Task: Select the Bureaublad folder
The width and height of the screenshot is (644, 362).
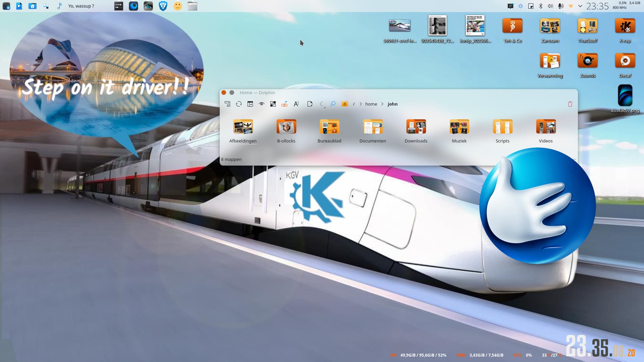Action: [x=329, y=131]
